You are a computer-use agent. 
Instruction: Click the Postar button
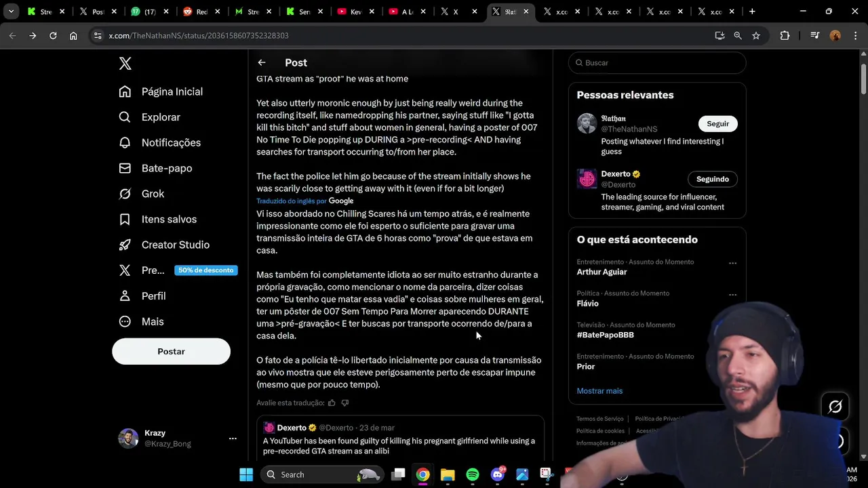point(171,351)
